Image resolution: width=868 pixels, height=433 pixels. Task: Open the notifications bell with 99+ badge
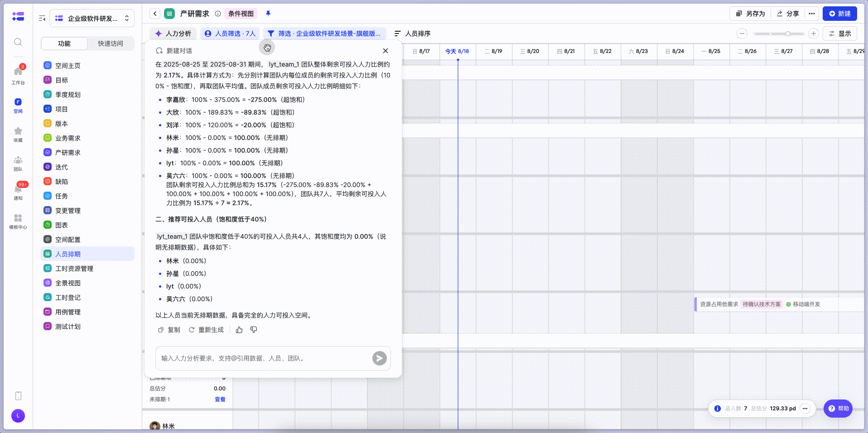(18, 190)
